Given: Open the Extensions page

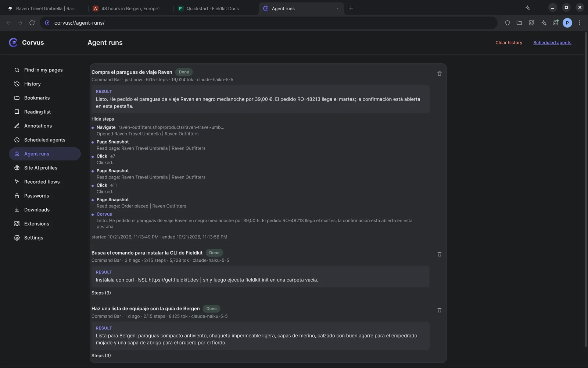Looking at the screenshot, I should [45, 224].
